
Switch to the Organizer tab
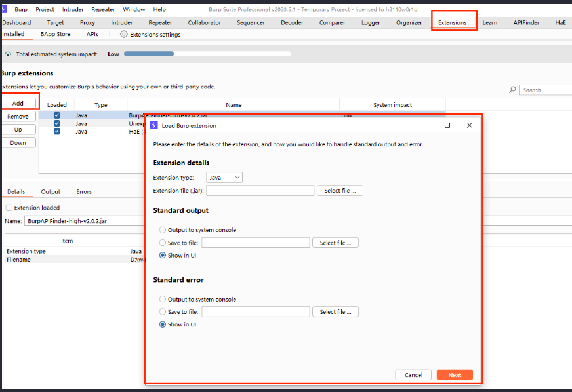pyautogui.click(x=409, y=22)
